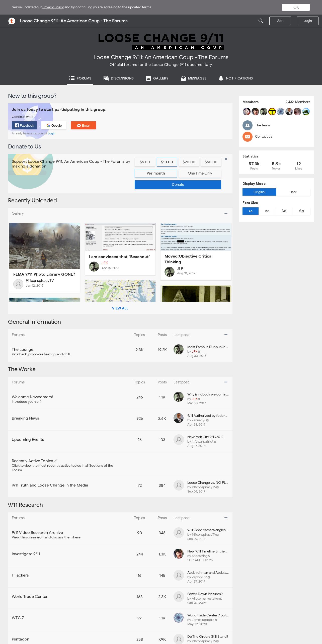Open Shoestring avatar in Investigate 9/11 row
322x644 pixels.
(x=179, y=554)
